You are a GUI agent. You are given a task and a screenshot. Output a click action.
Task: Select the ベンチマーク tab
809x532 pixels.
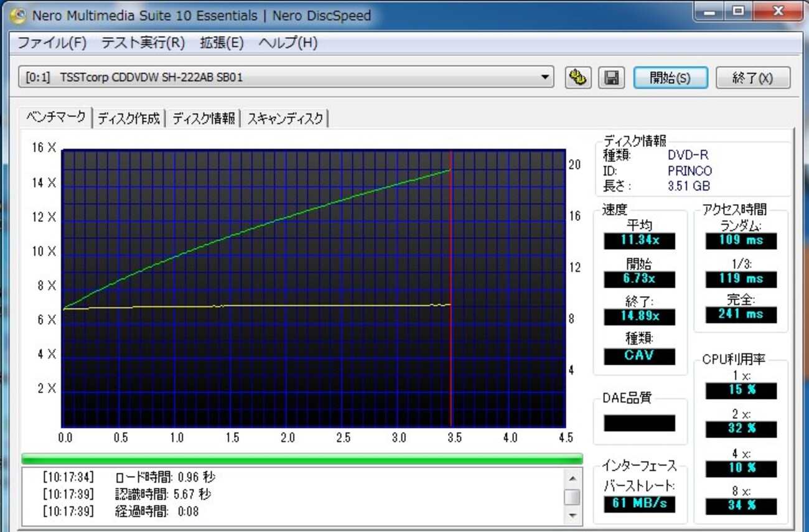[56, 117]
